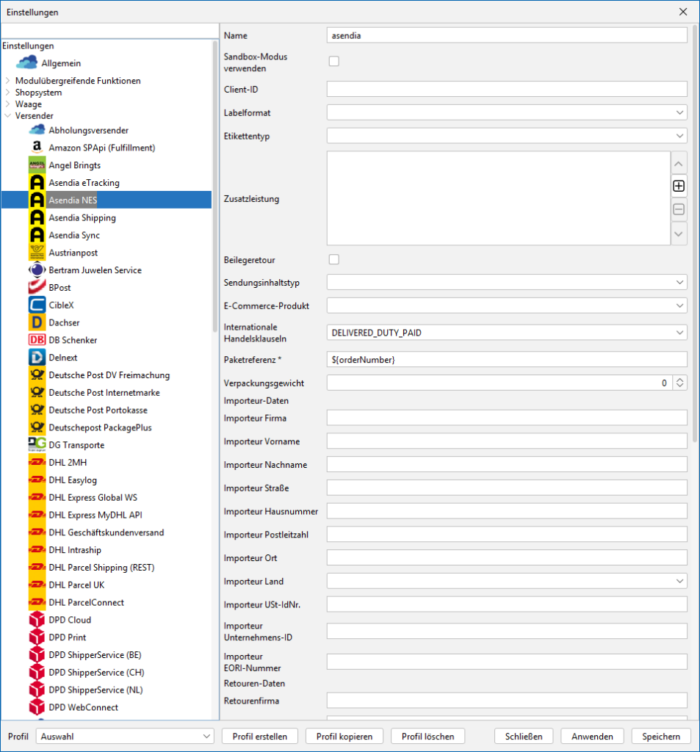Tick the Beilegeretour checkbox
This screenshot has height=752, width=700.
334,259
